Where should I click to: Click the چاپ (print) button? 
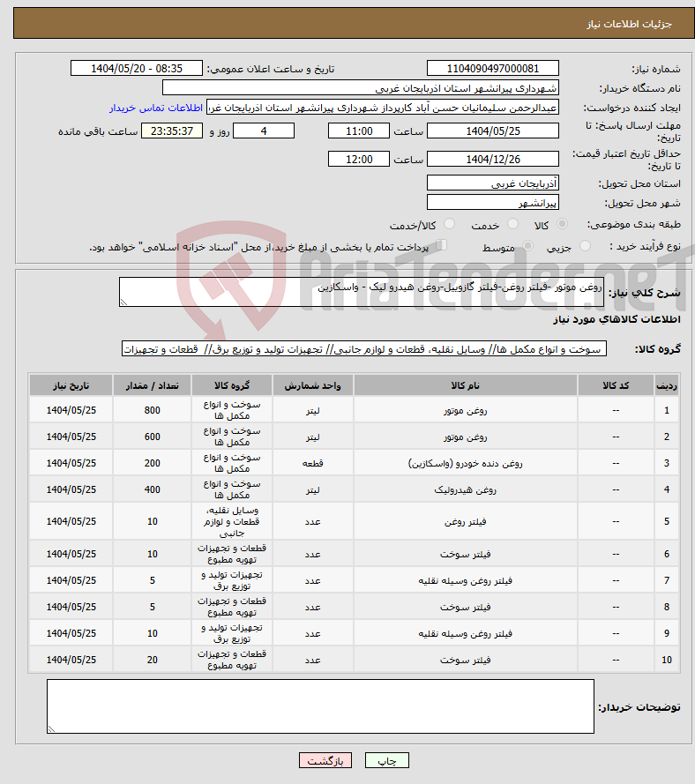(387, 760)
